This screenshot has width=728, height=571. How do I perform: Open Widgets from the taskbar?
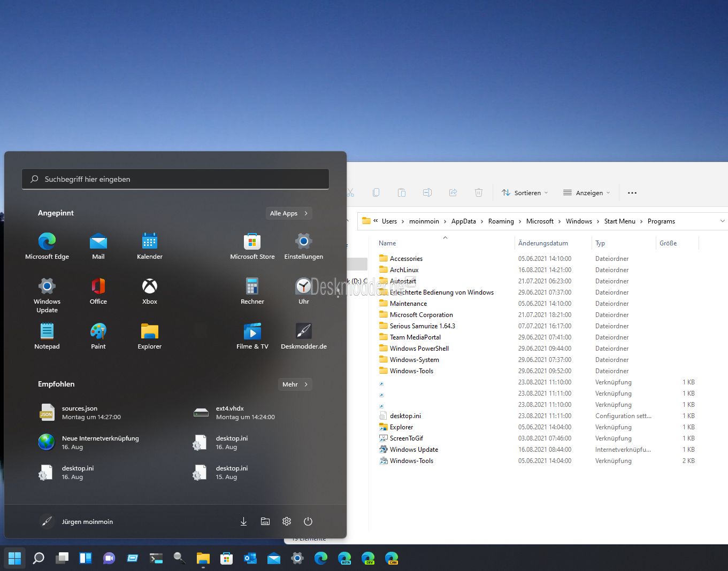(x=86, y=558)
